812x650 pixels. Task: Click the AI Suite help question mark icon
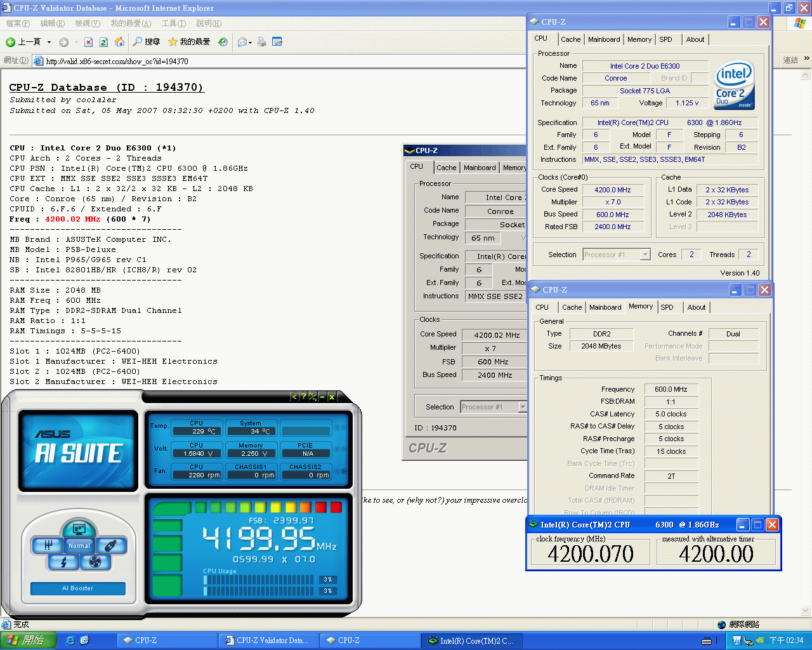coord(303,397)
